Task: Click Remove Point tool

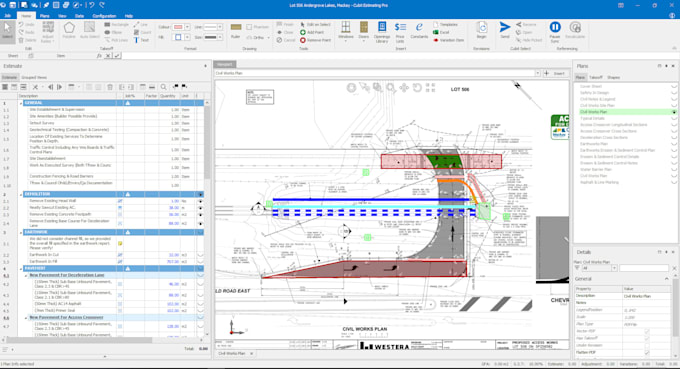Action: [315, 40]
